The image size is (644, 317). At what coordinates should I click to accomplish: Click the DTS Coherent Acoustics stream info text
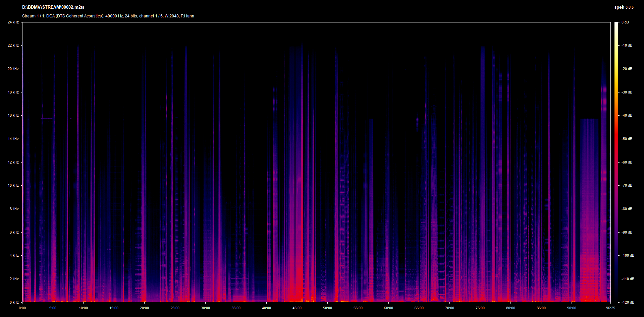click(108, 16)
